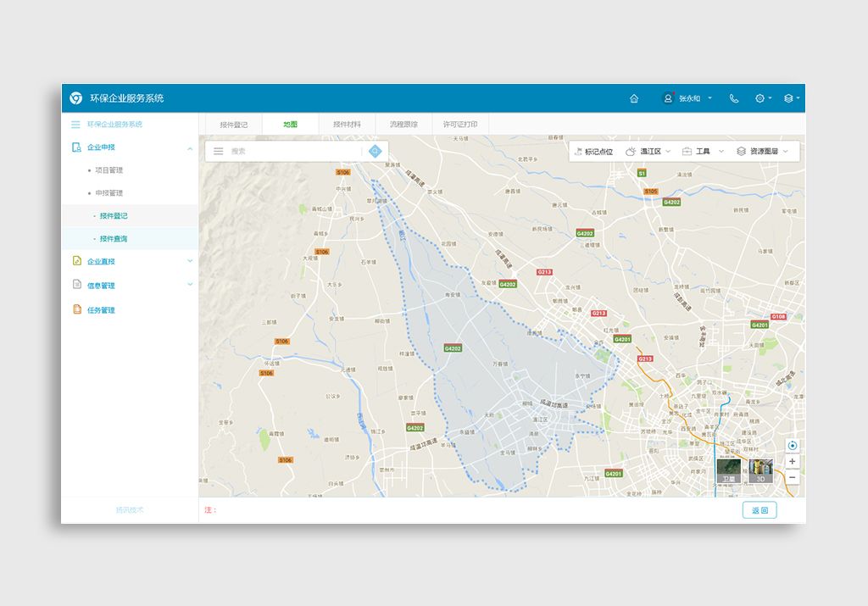Open the header layers dropdown arrow
The width and height of the screenshot is (868, 606).
pos(798,98)
